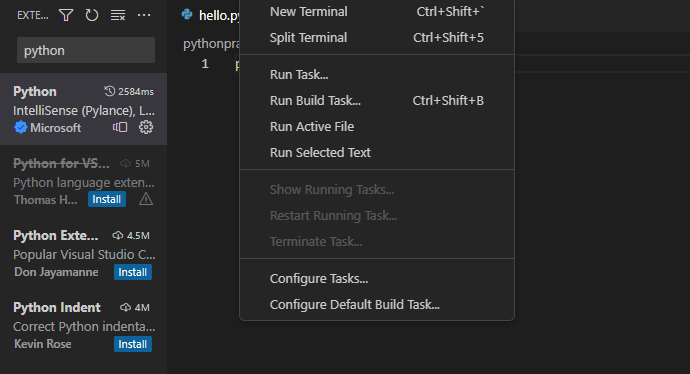Click Popular Visual Studio C... description
Image resolution: width=690 pixels, height=374 pixels.
84,255
